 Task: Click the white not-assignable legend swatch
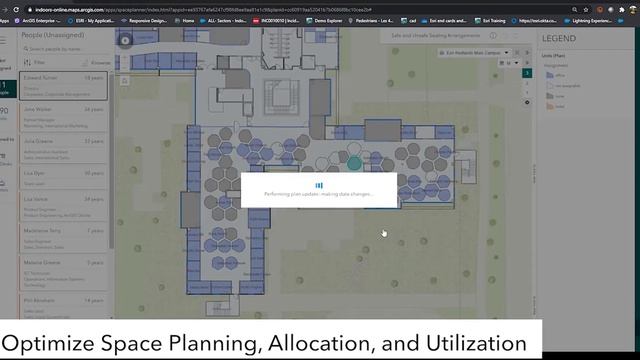click(x=550, y=86)
